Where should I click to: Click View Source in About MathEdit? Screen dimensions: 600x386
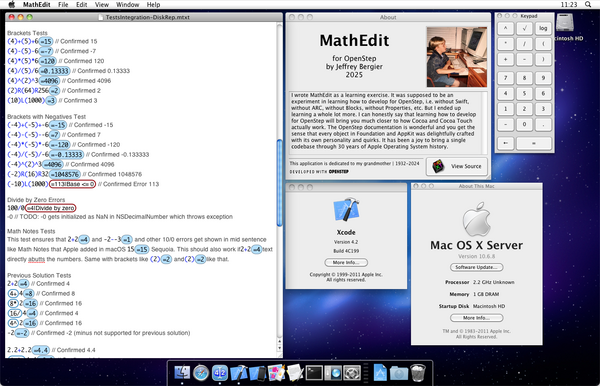(457, 166)
